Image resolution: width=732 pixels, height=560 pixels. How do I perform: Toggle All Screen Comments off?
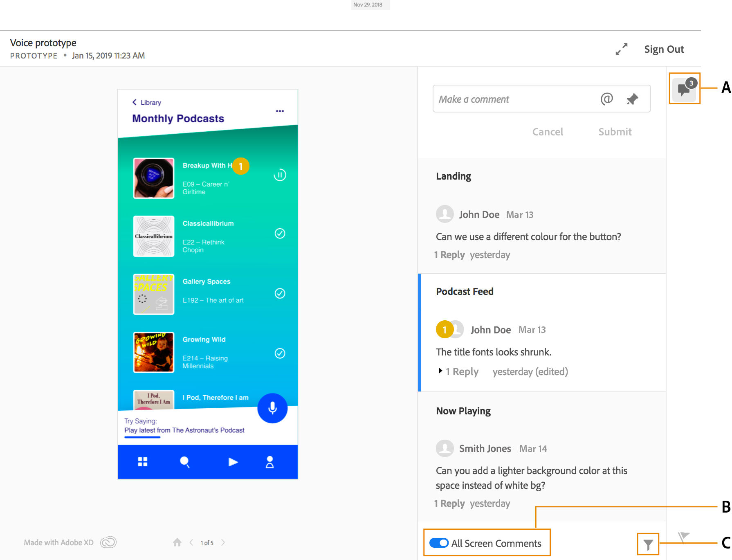point(438,543)
